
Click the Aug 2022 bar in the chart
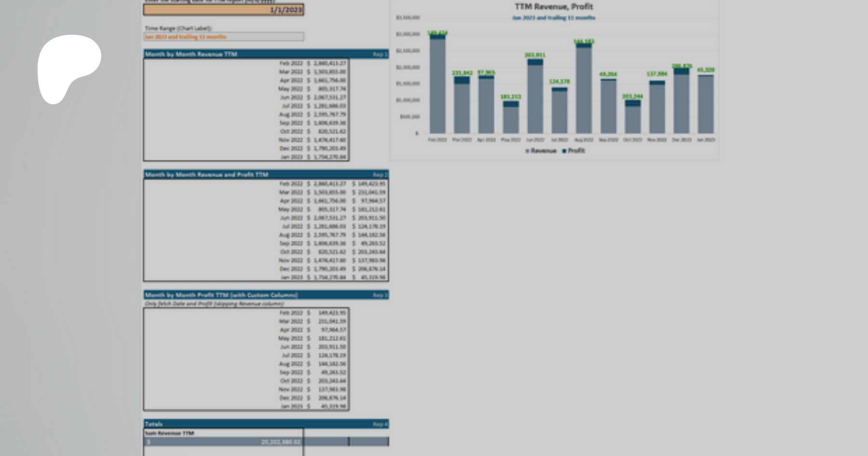[583, 90]
